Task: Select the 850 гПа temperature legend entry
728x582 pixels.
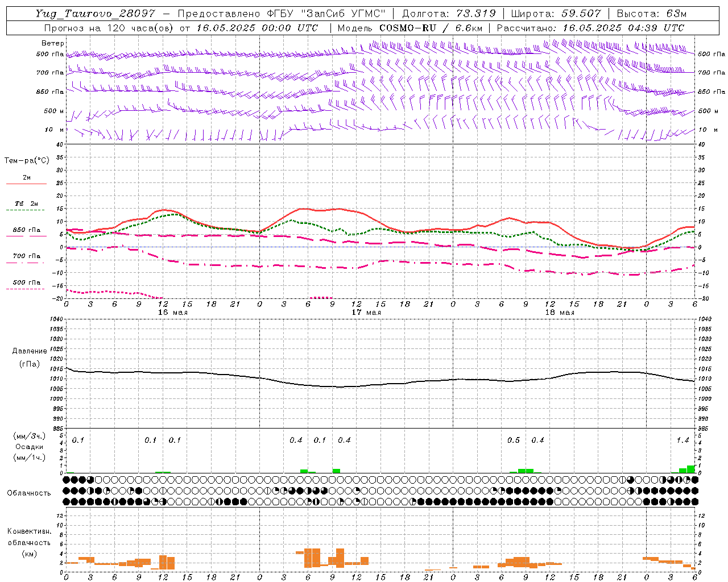Action: [26, 230]
